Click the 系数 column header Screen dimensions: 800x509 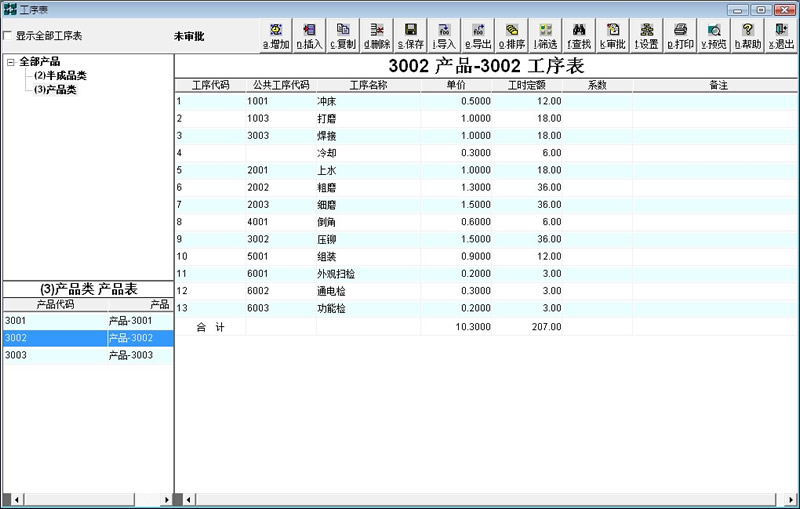coord(597,85)
